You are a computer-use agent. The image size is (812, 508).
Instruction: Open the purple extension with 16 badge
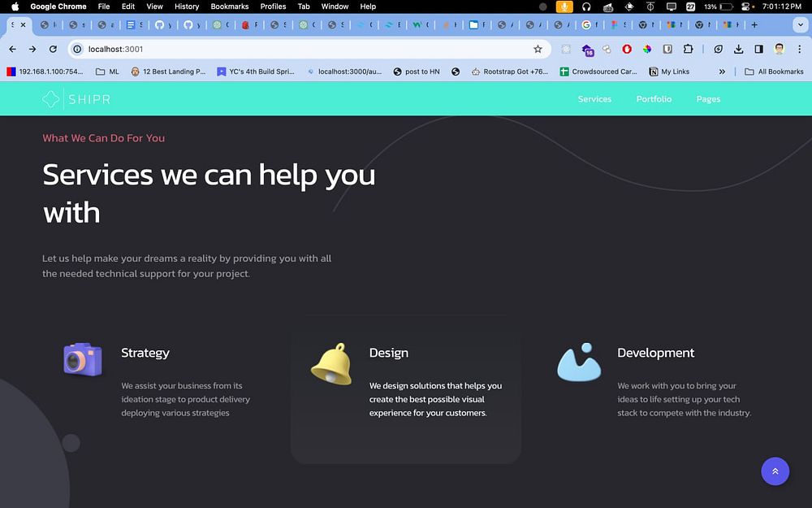[x=587, y=50]
